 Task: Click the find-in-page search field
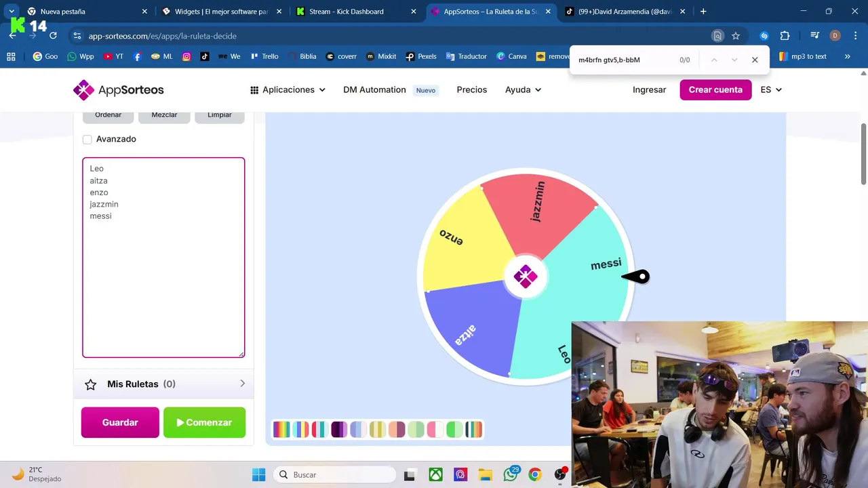[624, 60]
